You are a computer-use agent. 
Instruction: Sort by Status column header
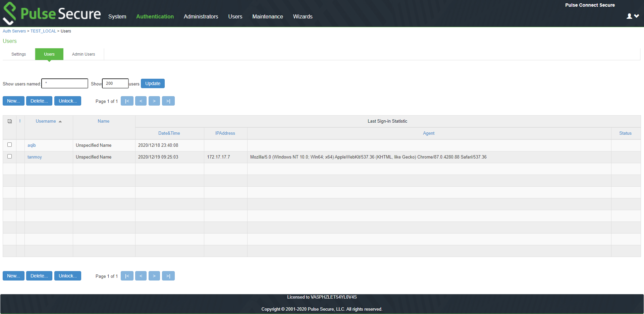(x=625, y=133)
